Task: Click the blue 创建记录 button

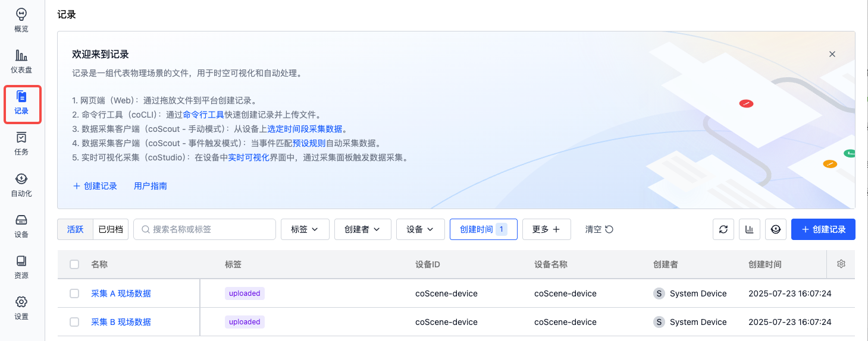Action: pyautogui.click(x=823, y=229)
